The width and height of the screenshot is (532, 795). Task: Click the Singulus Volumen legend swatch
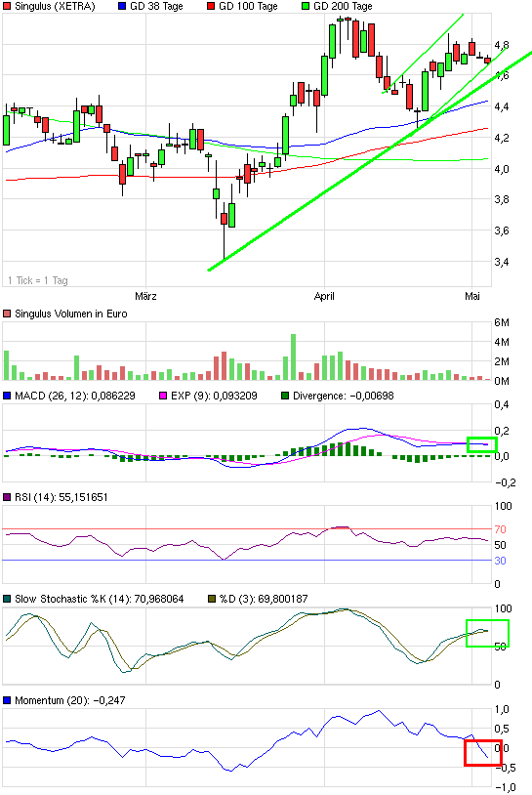7,314
